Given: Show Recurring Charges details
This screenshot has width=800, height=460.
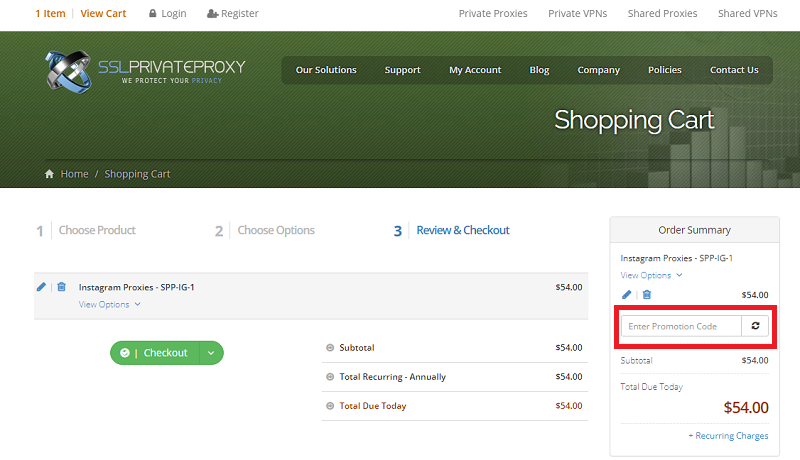Looking at the screenshot, I should 728,436.
